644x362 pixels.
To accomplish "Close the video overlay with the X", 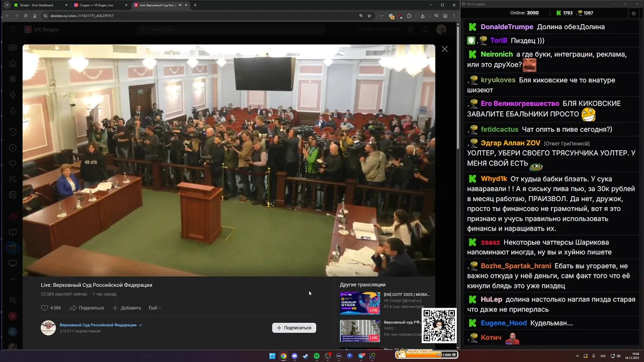I will tap(444, 49).
